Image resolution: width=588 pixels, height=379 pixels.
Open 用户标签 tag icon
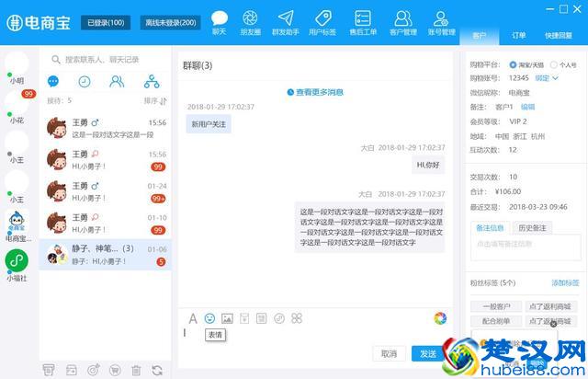point(322,22)
